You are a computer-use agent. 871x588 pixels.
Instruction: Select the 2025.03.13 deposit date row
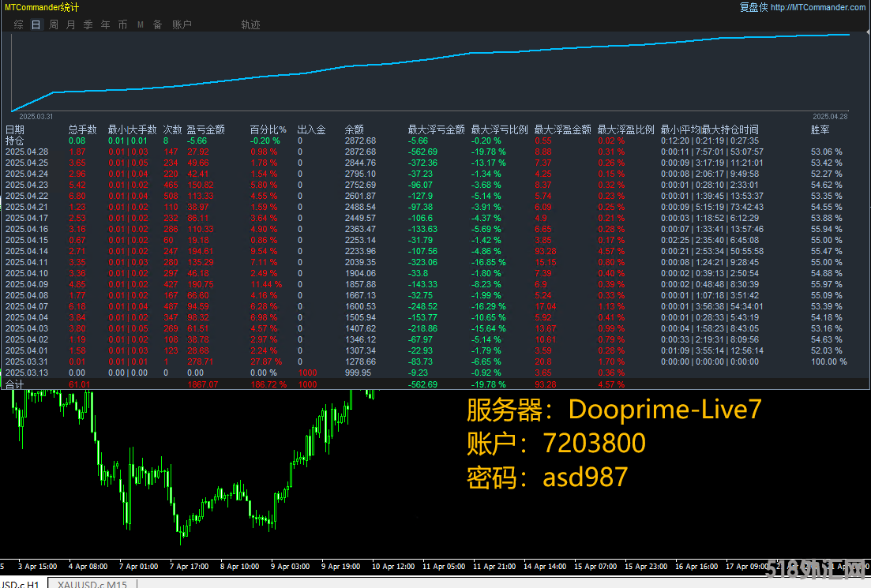(x=27, y=373)
